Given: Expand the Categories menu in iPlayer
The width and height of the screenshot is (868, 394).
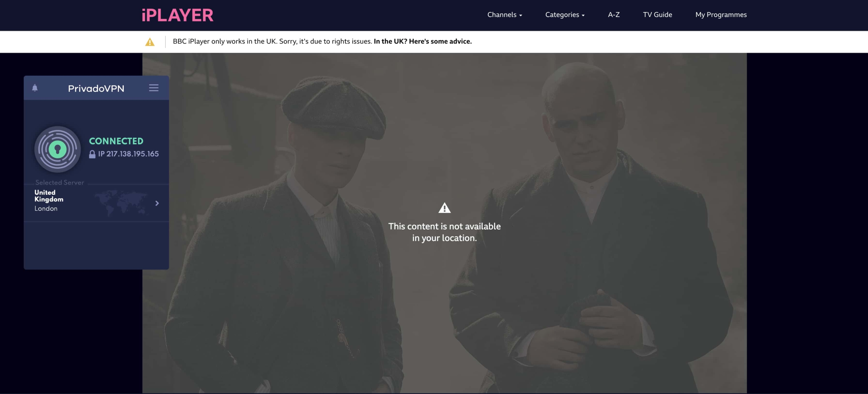Looking at the screenshot, I should tap(565, 15).
